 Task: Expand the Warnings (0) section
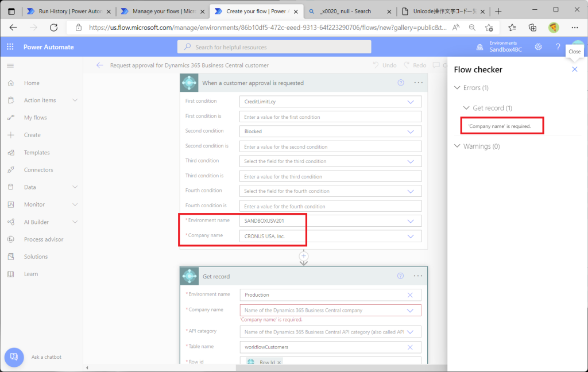(457, 146)
